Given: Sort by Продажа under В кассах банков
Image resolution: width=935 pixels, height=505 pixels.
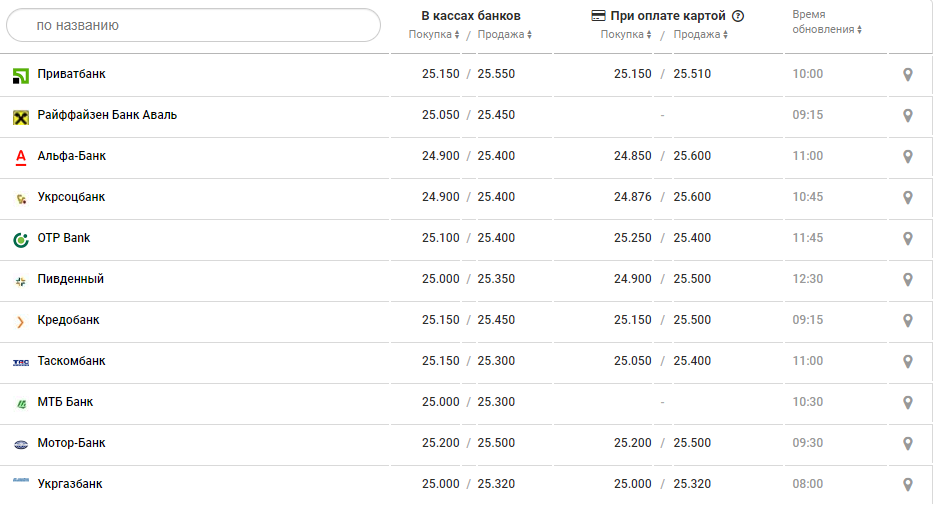Looking at the screenshot, I should pyautogui.click(x=504, y=35).
